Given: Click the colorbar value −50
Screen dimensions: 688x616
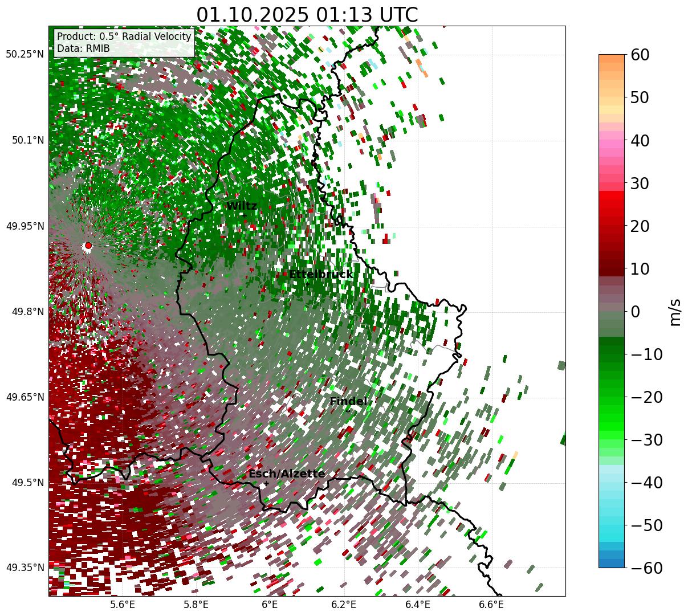Looking at the screenshot, I should click(646, 525).
